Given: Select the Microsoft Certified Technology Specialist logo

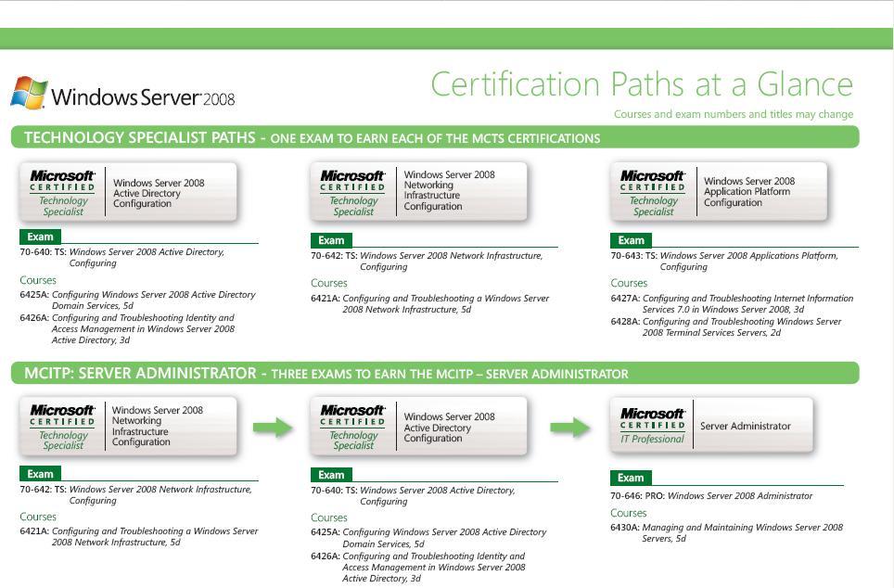Looking at the screenshot, I should [61, 191].
